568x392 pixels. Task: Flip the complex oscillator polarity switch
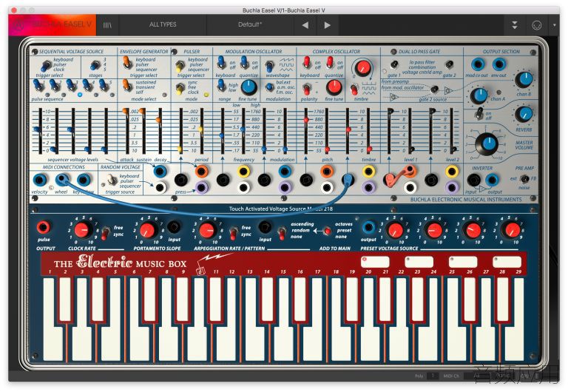[306, 89]
